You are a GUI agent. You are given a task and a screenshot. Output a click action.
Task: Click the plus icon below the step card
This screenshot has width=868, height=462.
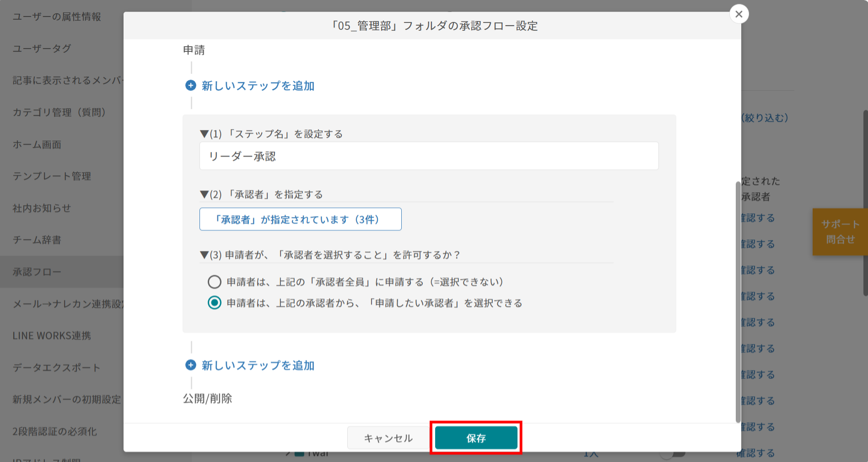pyautogui.click(x=190, y=365)
